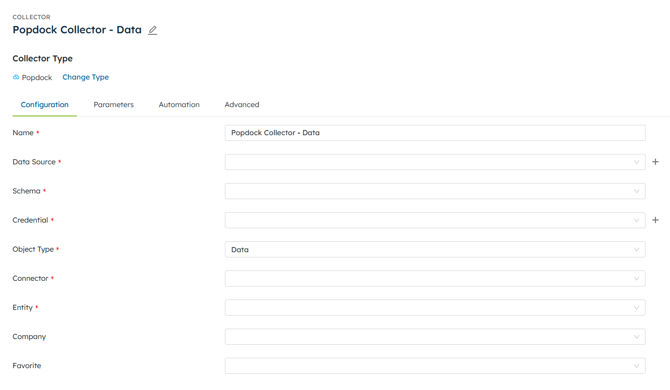Open the Credential dropdown

435,220
